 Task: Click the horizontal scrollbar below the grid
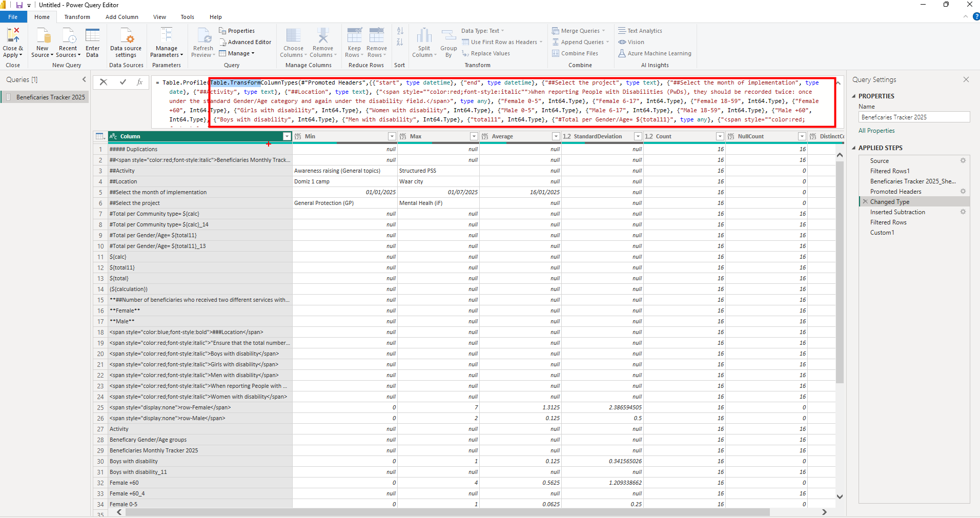446,512
